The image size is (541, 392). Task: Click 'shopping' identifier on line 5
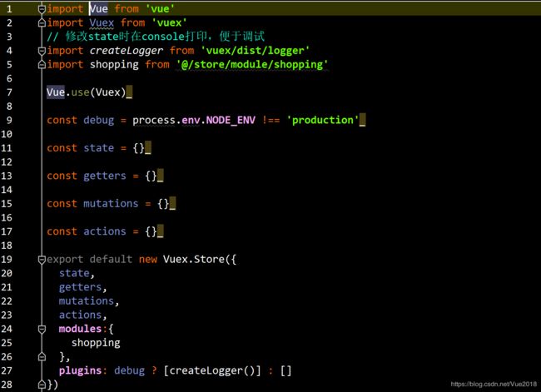pos(114,65)
